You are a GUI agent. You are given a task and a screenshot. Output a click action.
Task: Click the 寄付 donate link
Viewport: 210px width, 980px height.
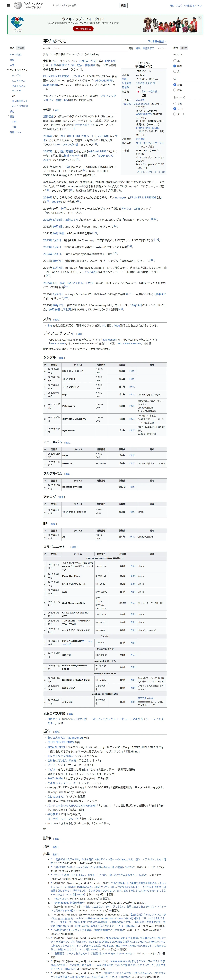(172, 6)
